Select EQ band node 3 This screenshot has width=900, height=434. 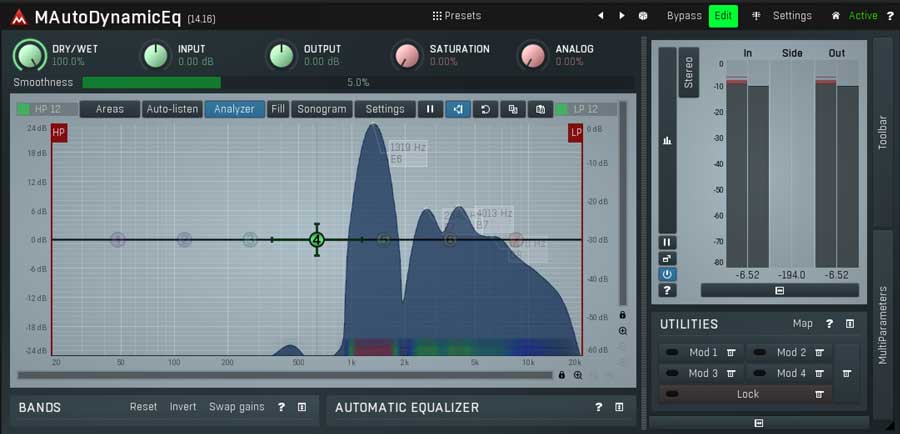(x=250, y=240)
